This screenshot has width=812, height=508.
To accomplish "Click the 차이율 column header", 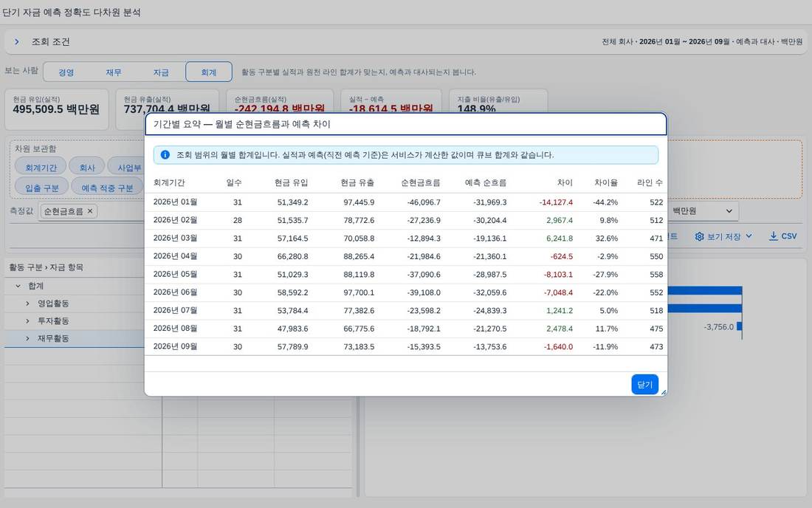I will coord(606,183).
